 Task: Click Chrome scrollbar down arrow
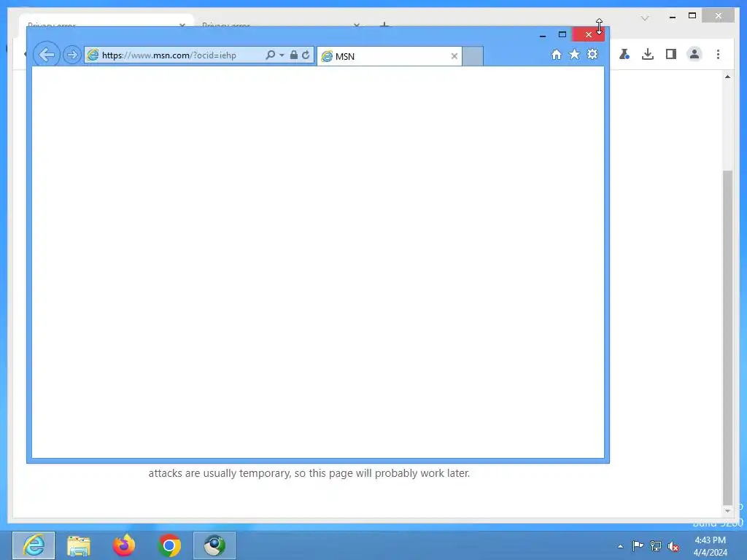727,511
